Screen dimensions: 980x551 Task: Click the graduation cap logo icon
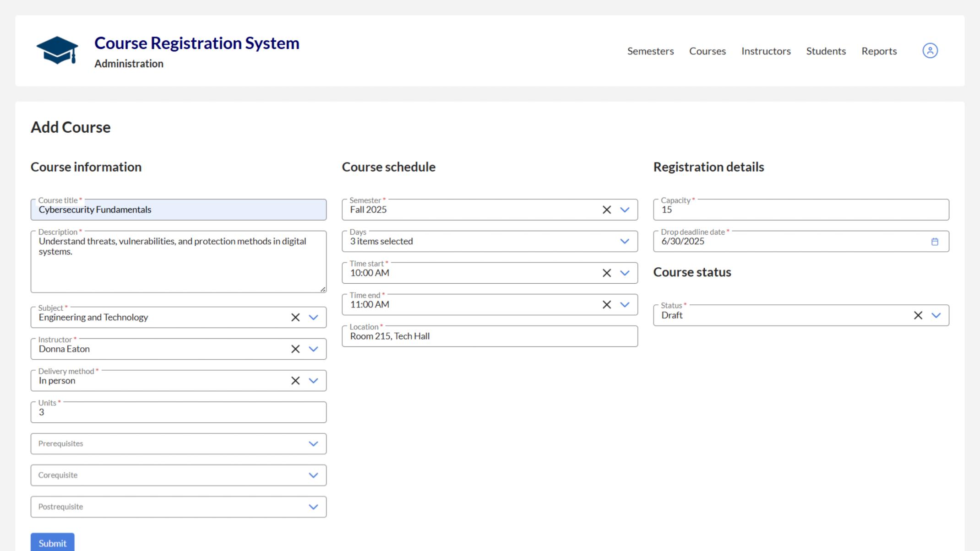[57, 50]
